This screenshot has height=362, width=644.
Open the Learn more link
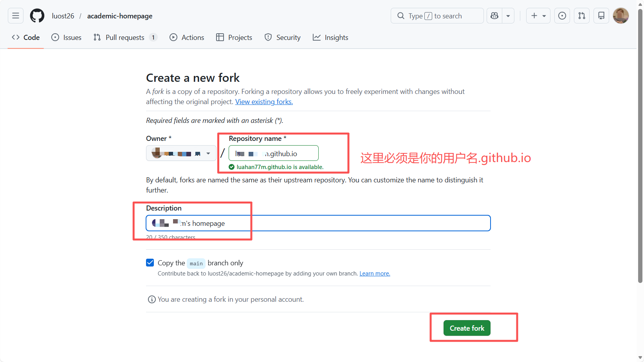375,274
